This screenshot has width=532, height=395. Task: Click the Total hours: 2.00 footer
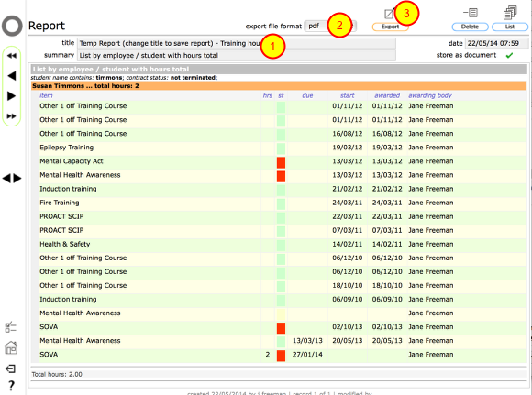[57, 374]
